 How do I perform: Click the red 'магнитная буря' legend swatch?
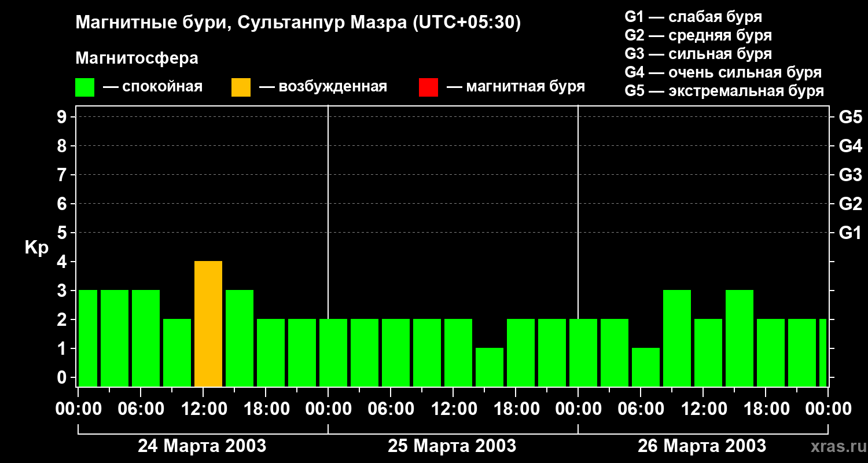point(428,87)
